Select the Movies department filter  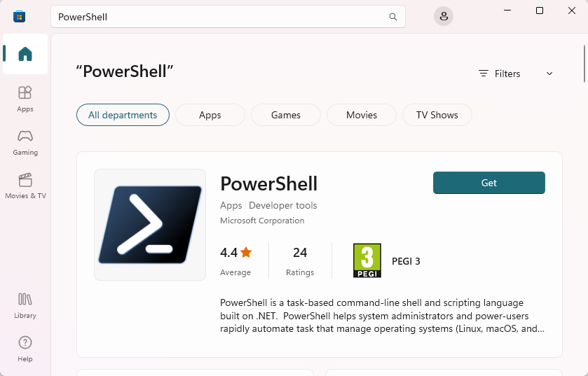pos(362,115)
